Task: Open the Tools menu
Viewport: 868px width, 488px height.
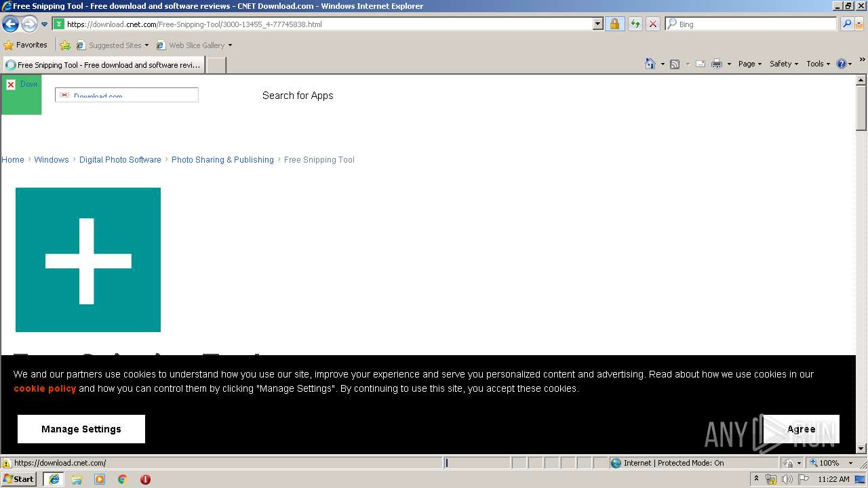Action: pos(818,64)
